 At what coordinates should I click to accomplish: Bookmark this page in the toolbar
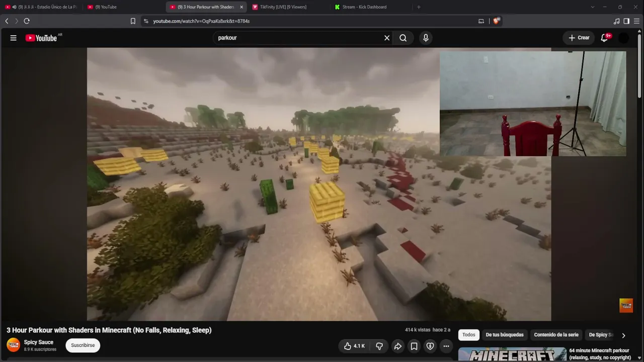(133, 21)
